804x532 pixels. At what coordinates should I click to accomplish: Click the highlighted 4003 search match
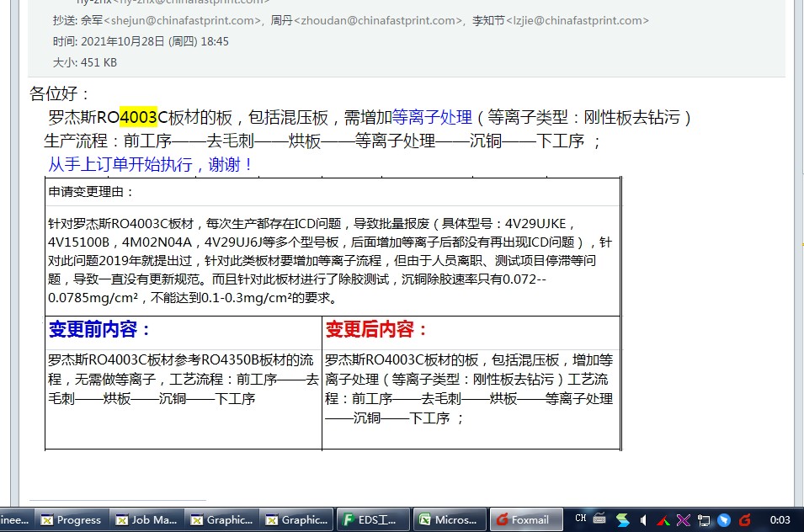point(138,117)
